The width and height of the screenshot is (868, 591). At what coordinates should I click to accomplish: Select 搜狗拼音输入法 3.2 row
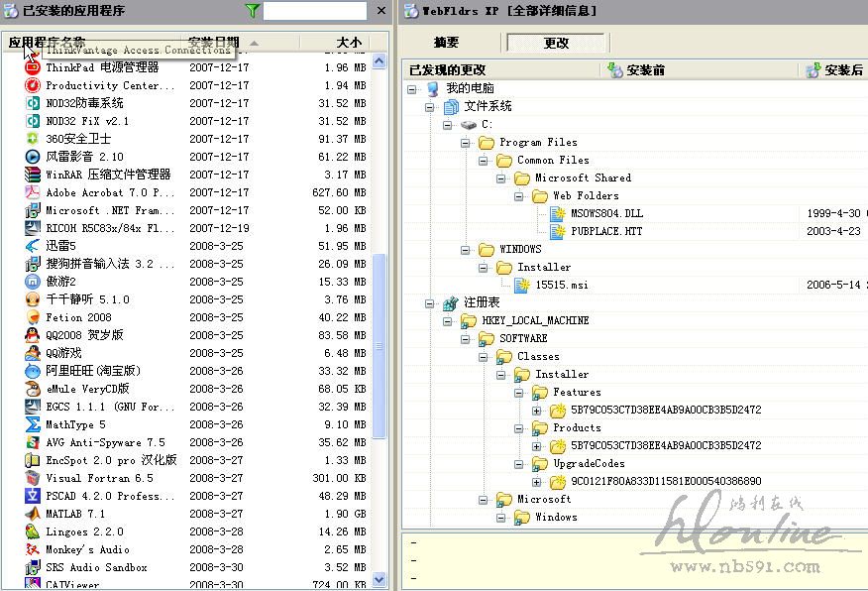point(195,264)
